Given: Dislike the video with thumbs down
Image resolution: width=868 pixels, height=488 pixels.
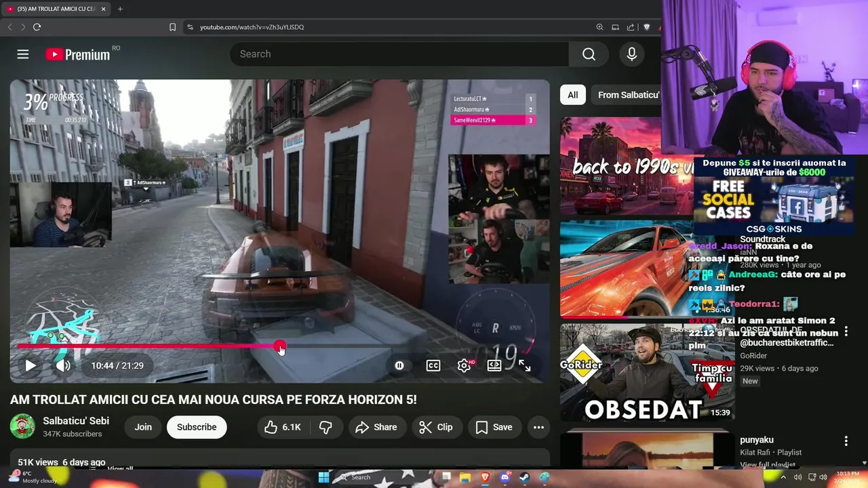Looking at the screenshot, I should 325,427.
